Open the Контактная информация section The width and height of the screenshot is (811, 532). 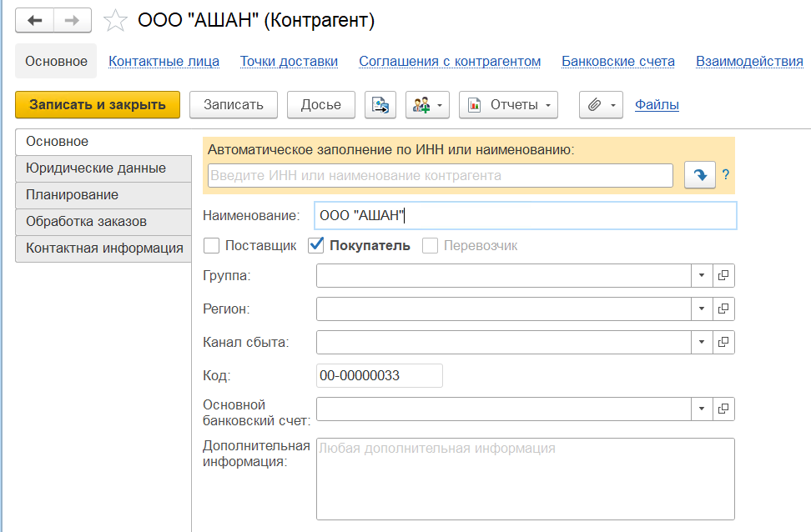[104, 248]
